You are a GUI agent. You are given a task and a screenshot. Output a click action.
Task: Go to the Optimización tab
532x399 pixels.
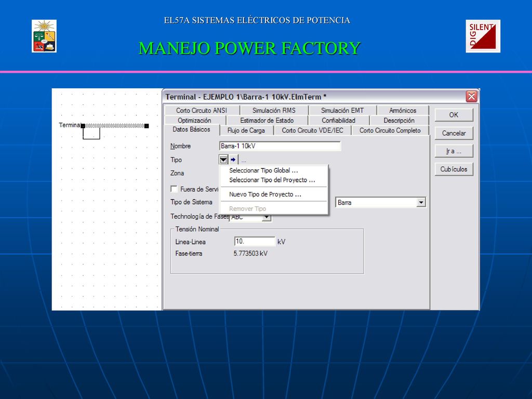(x=194, y=121)
